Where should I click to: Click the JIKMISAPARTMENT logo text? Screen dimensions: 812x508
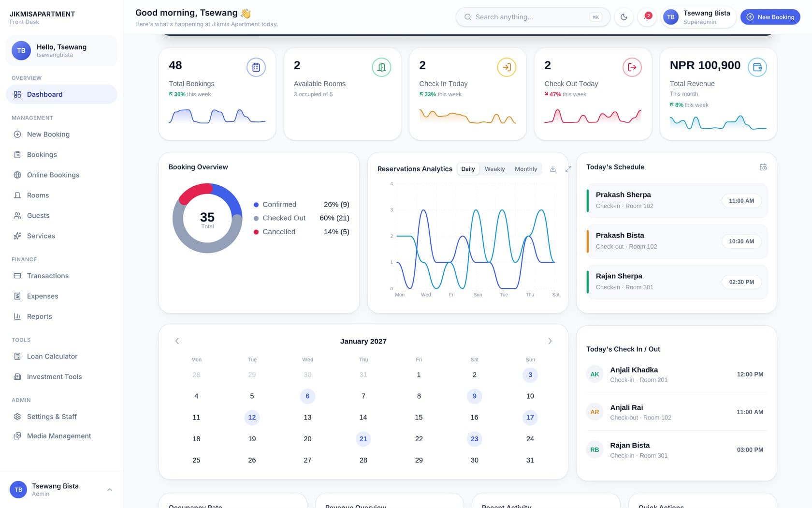tap(43, 14)
